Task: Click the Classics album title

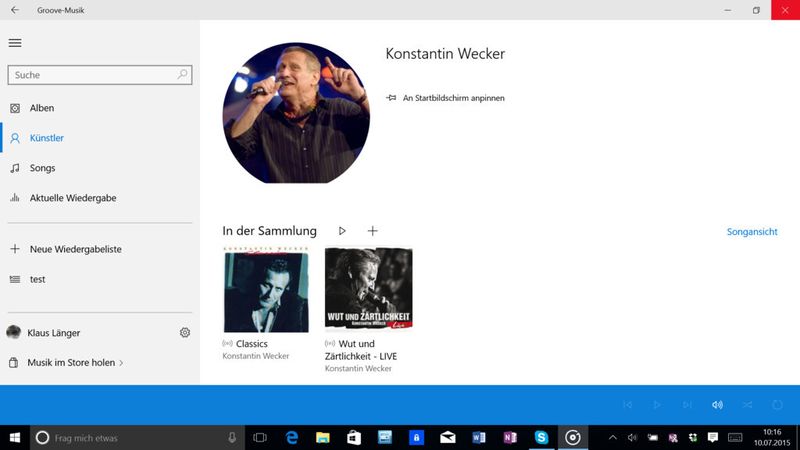Action: pos(252,344)
